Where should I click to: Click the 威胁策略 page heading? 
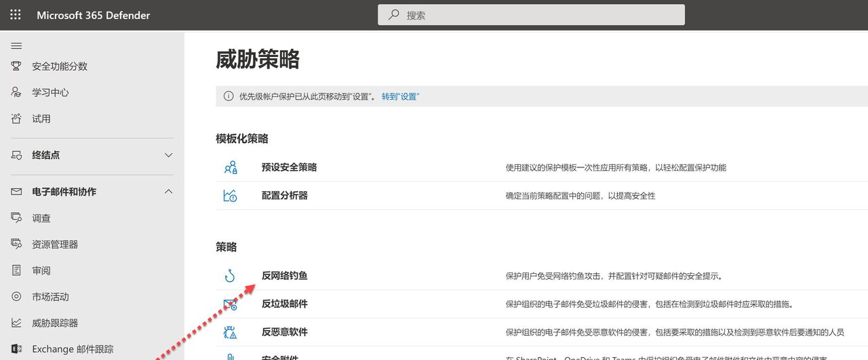click(x=258, y=60)
